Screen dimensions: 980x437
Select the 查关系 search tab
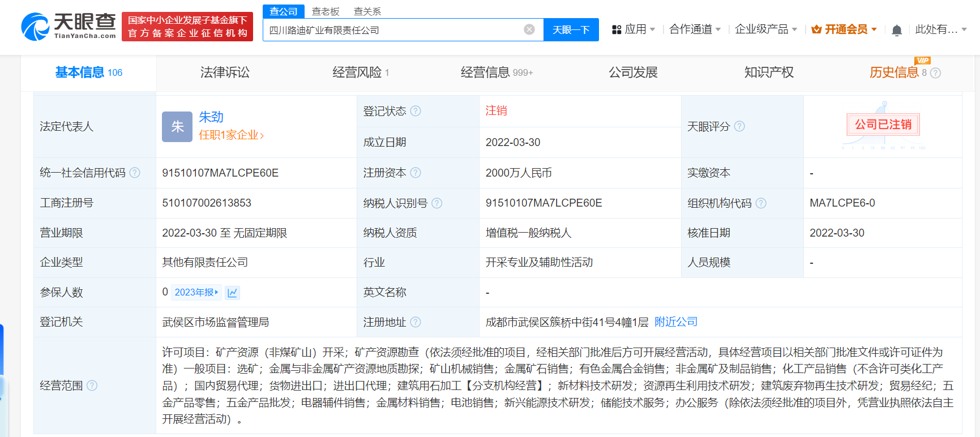tap(367, 11)
